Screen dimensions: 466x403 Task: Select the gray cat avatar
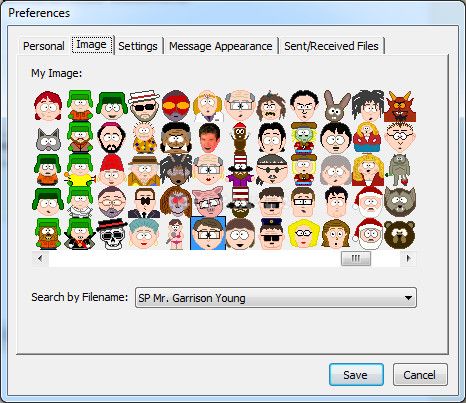click(48, 138)
